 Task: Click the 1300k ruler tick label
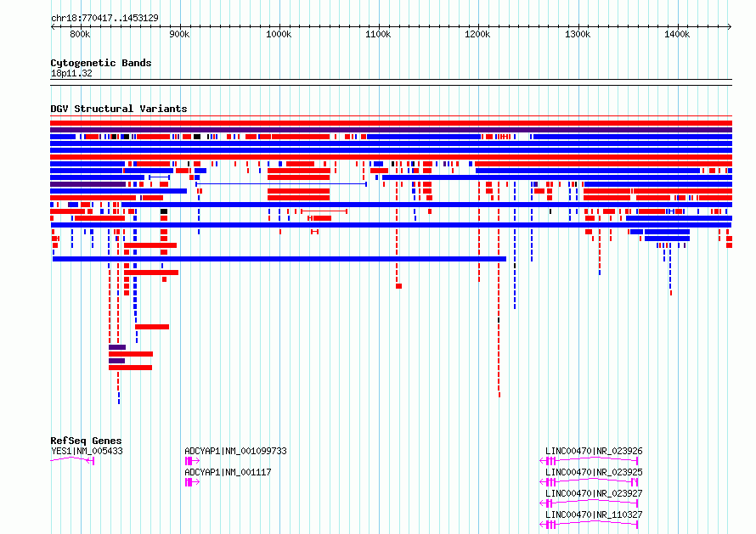[578, 34]
